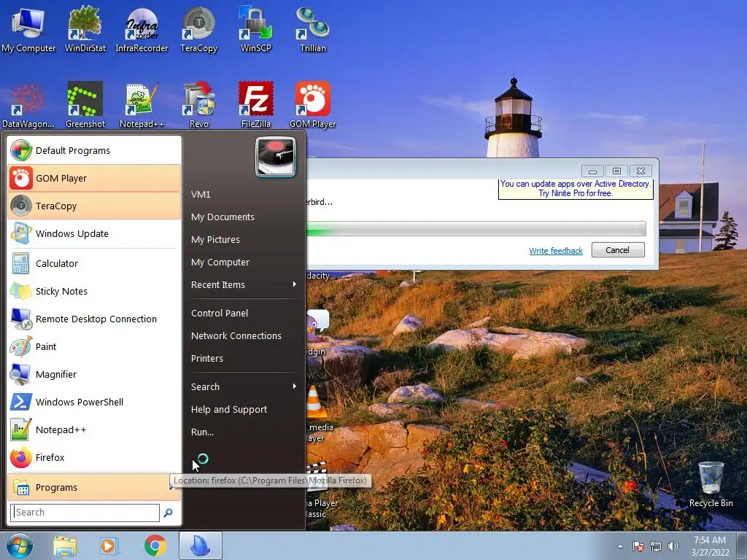The width and height of the screenshot is (747, 560).
Task: Open File Explorer from the taskbar
Action: point(65,546)
